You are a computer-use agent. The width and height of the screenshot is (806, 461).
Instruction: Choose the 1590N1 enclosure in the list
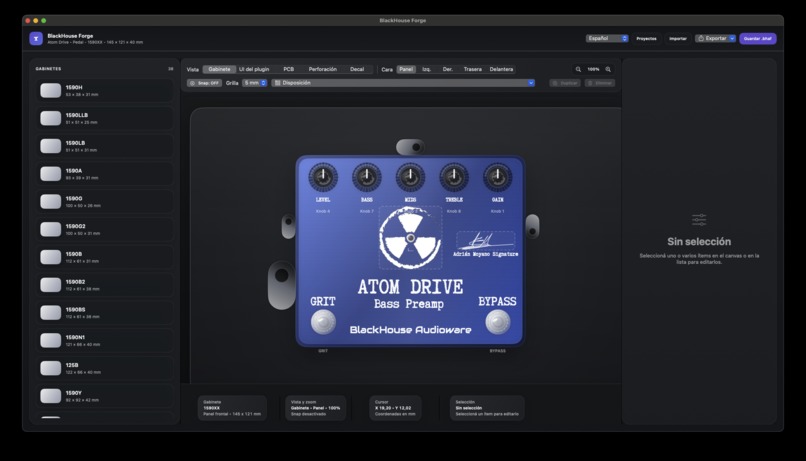(x=104, y=340)
